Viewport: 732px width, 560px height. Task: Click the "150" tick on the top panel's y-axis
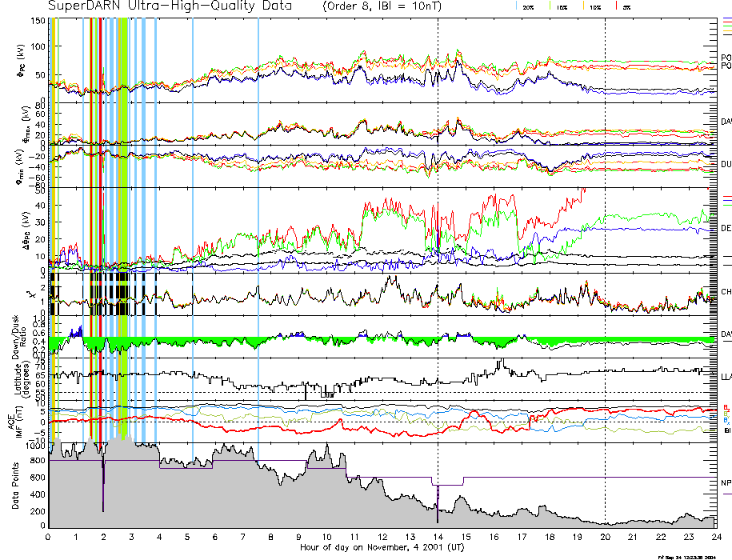[x=37, y=20]
